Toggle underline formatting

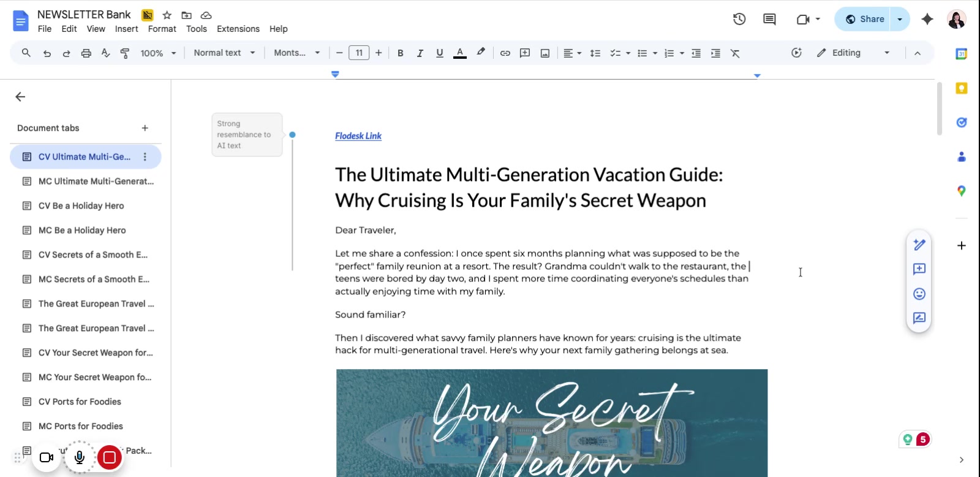(x=439, y=53)
